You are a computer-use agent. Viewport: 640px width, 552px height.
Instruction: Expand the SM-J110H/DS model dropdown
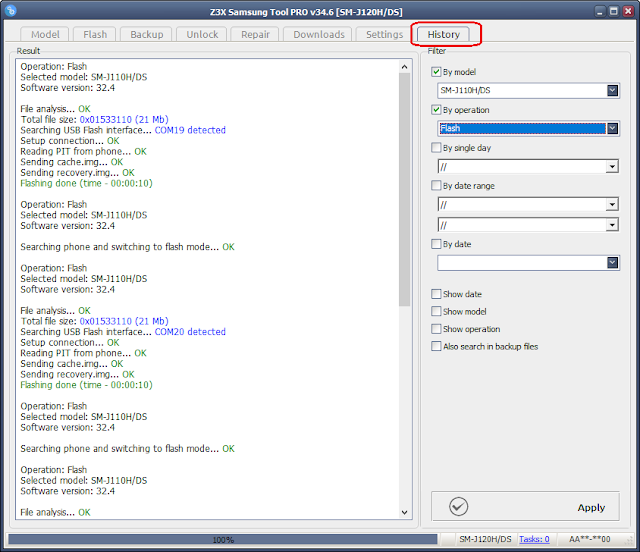(x=612, y=90)
